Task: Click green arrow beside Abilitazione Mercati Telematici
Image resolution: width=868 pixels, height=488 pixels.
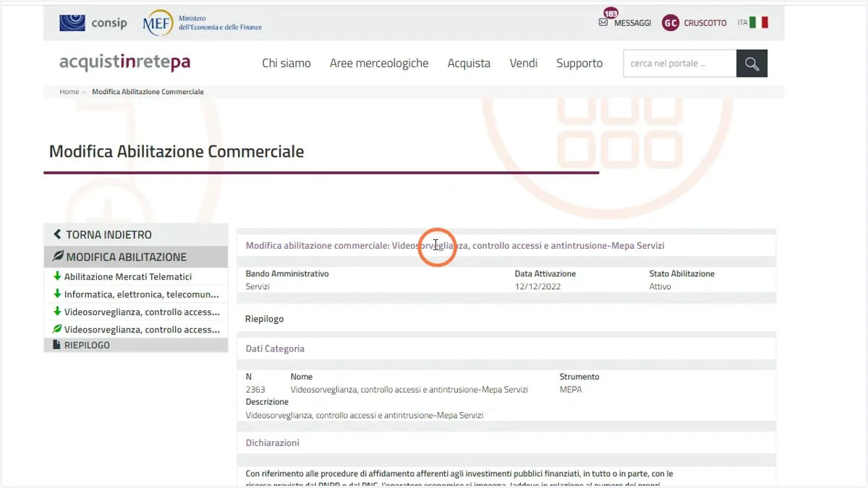Action: [x=57, y=276]
